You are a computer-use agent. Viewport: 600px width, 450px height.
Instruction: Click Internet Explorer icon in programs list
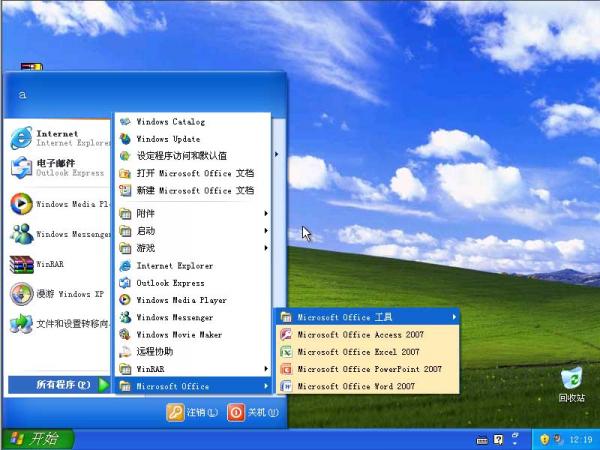[x=125, y=266]
